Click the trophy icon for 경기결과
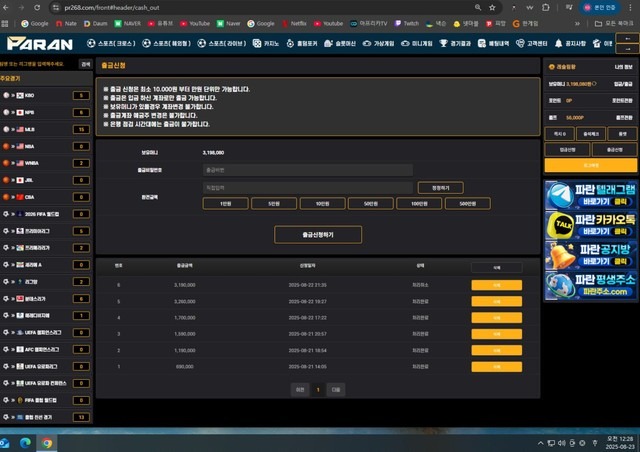The height and width of the screenshot is (452, 640). 443,43
